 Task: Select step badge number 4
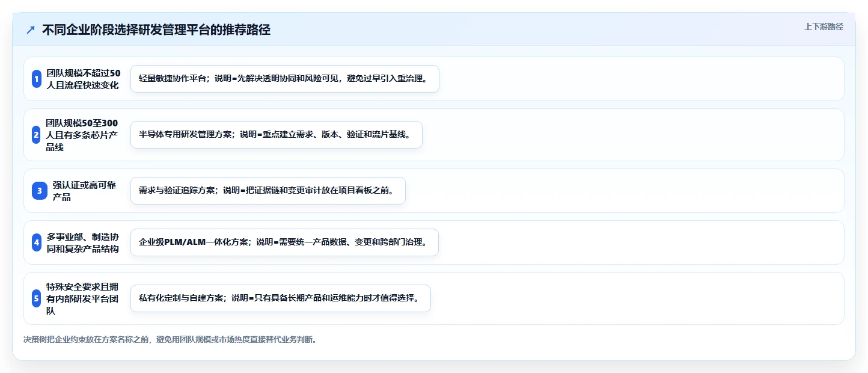(x=36, y=242)
